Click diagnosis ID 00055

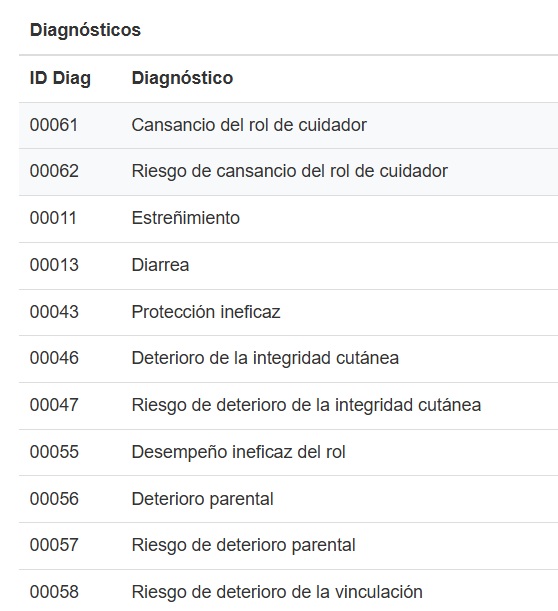click(54, 452)
